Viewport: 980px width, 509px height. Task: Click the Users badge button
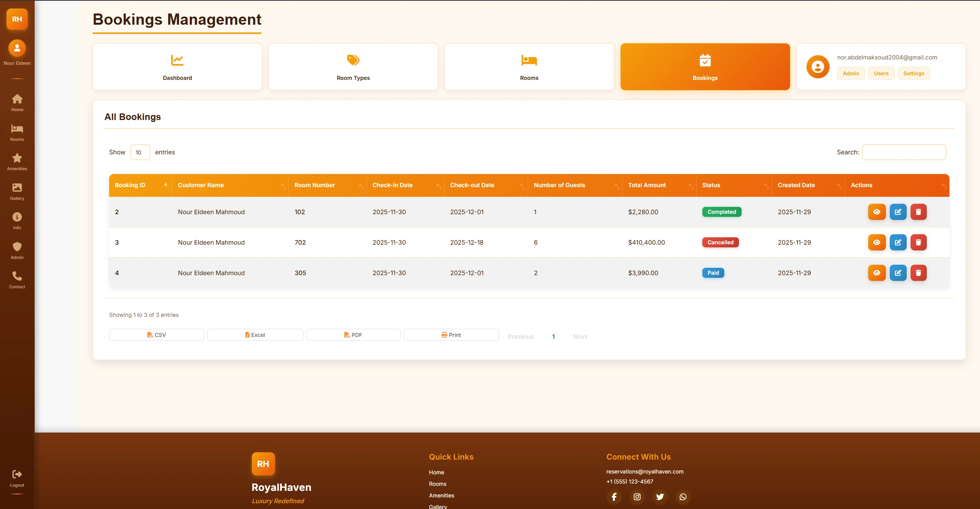[881, 73]
